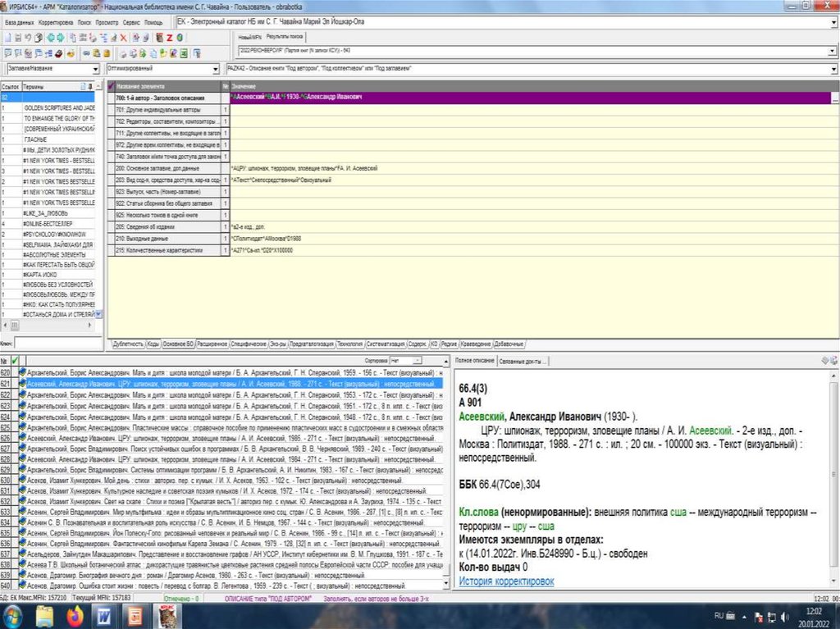The height and width of the screenshot is (629, 840).
Task: Open the 'История корректировок' link
Action: pyautogui.click(x=506, y=581)
